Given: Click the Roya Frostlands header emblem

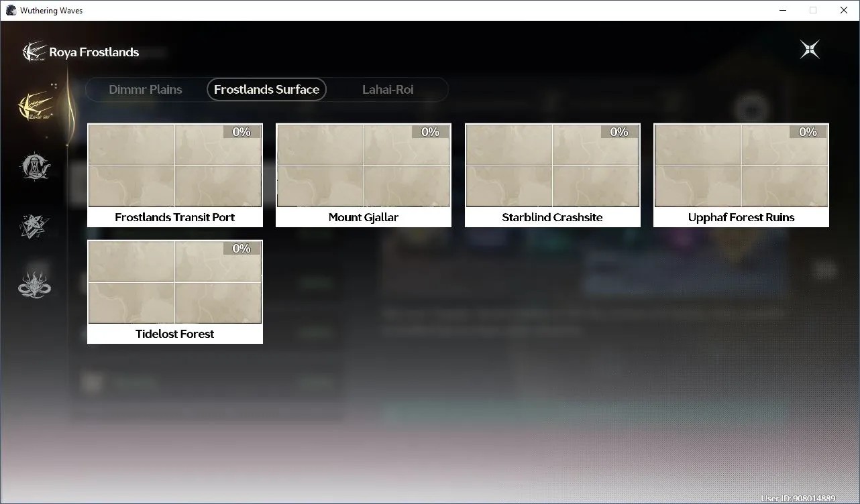Looking at the screenshot, I should coord(34,52).
